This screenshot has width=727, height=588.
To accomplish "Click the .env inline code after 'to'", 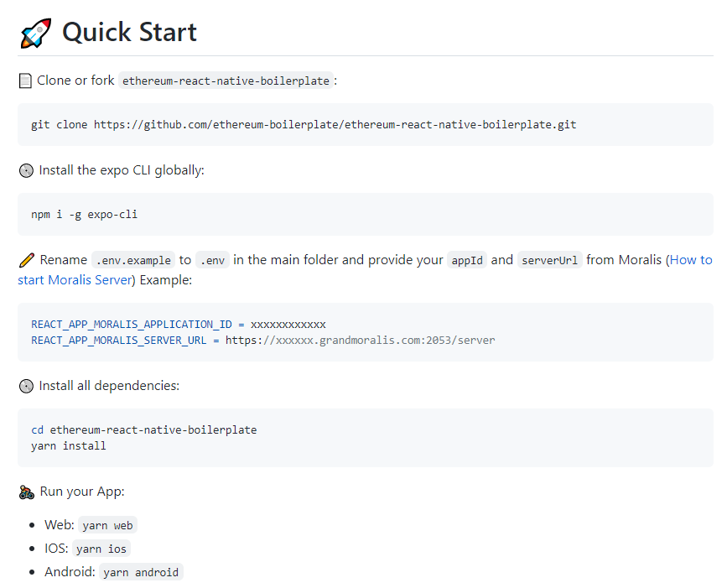I will [212, 260].
